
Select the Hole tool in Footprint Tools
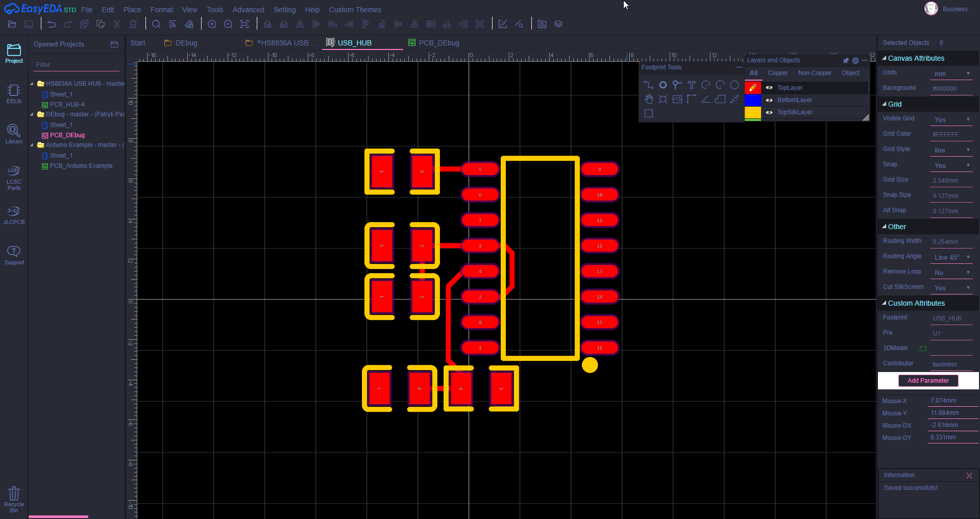click(x=663, y=100)
